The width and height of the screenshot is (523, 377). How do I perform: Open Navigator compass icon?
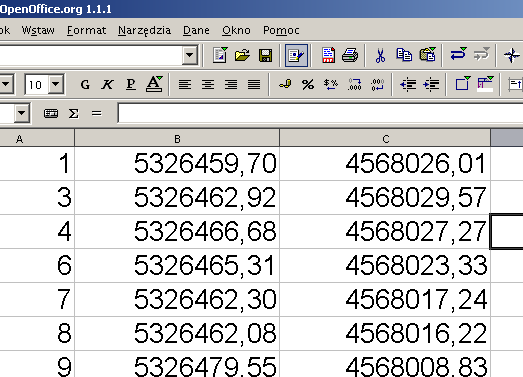512,55
